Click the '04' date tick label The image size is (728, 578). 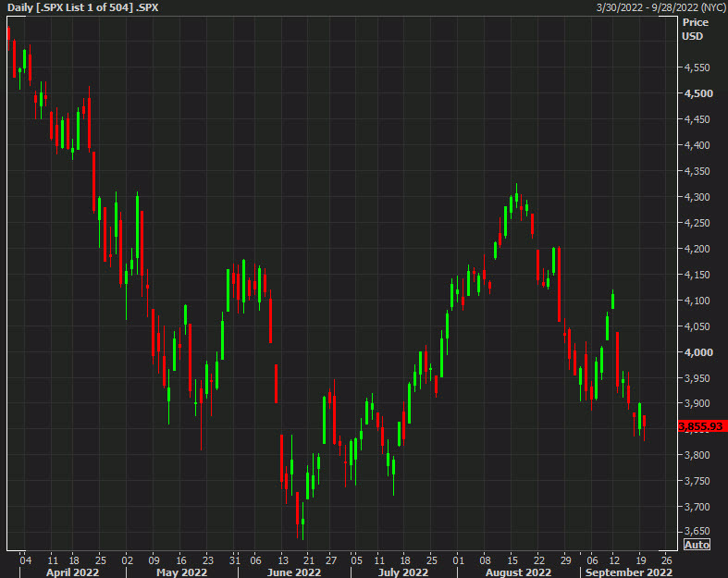pyautogui.click(x=26, y=560)
